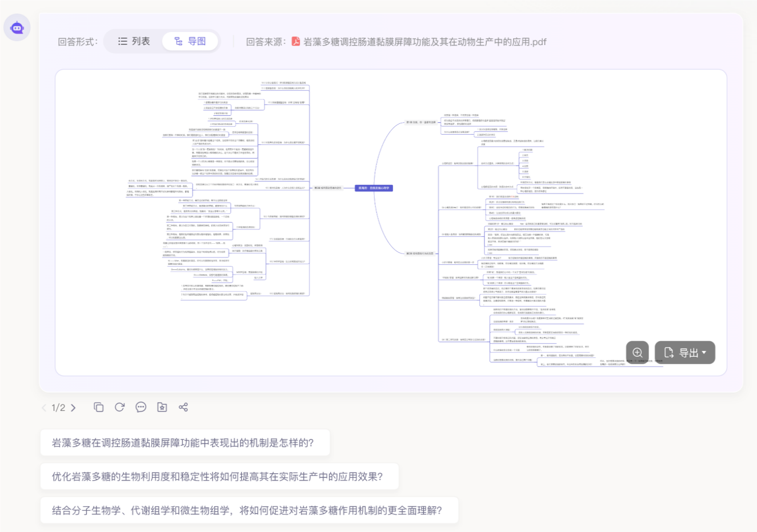Click the zoom-in magnifier on the mind map
This screenshot has height=532, width=757.
pyautogui.click(x=638, y=353)
